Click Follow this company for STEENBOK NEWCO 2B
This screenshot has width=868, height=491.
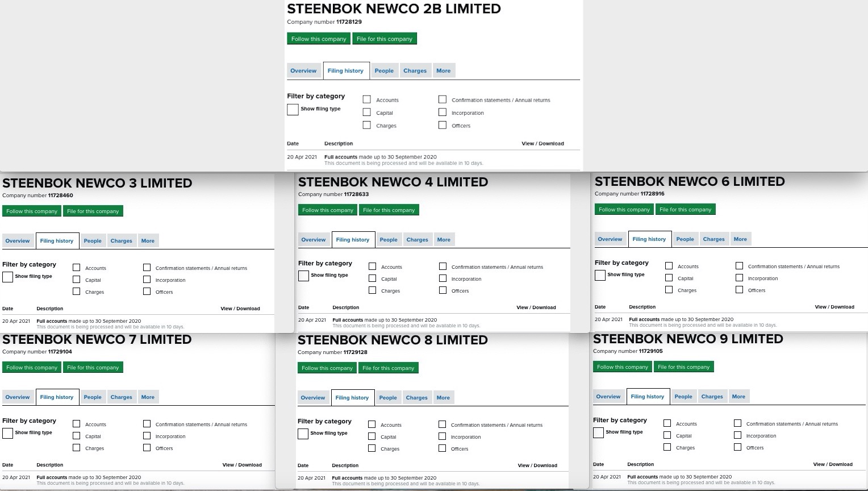319,39
